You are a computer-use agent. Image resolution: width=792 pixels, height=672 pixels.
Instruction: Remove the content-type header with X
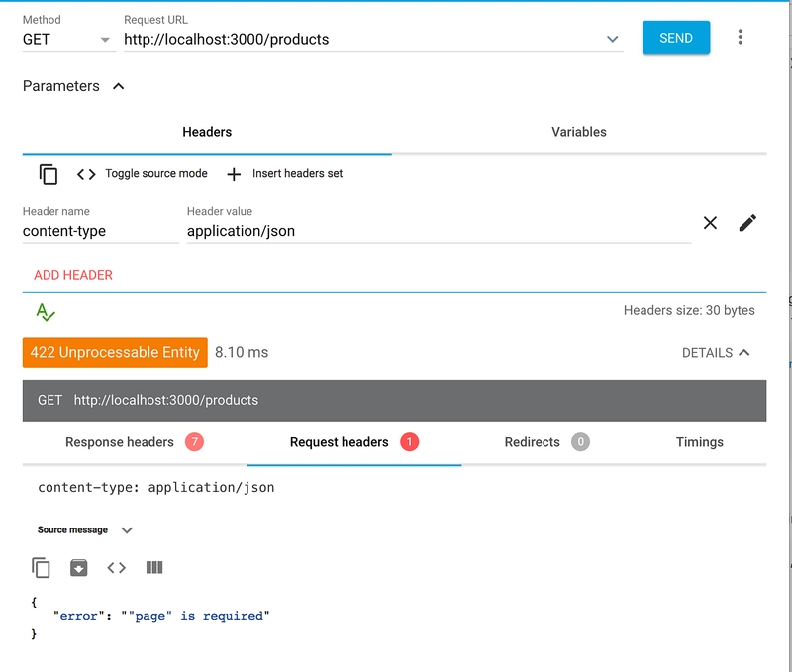tap(710, 222)
